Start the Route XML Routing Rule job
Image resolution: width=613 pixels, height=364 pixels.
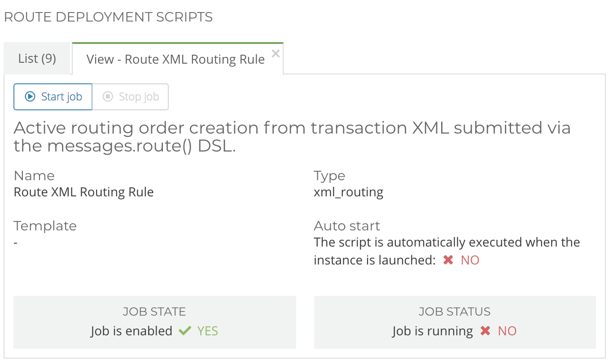(x=53, y=96)
